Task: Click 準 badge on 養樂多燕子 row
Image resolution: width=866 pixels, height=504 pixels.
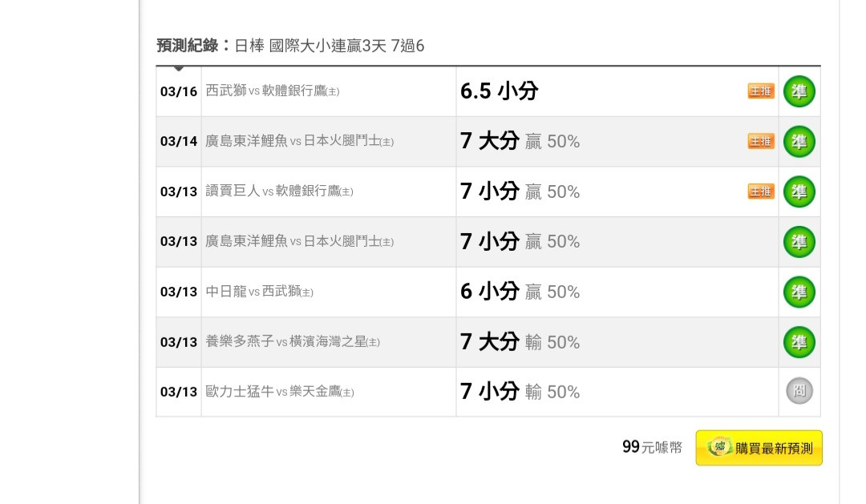Action: (x=799, y=341)
